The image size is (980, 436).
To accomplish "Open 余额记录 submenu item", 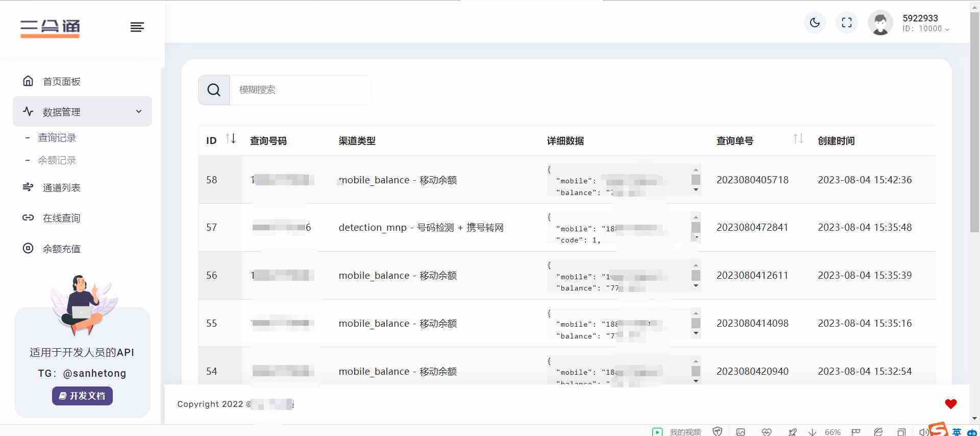I will tap(57, 160).
